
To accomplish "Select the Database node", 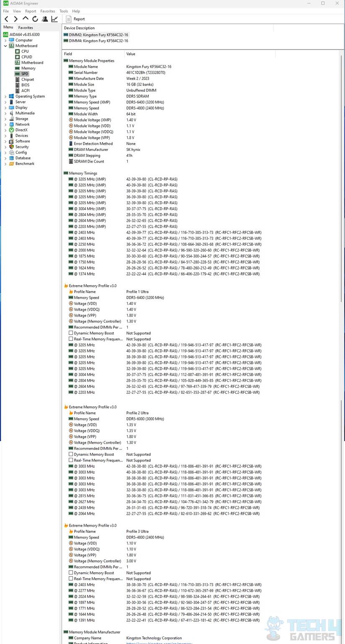I will coord(23,158).
